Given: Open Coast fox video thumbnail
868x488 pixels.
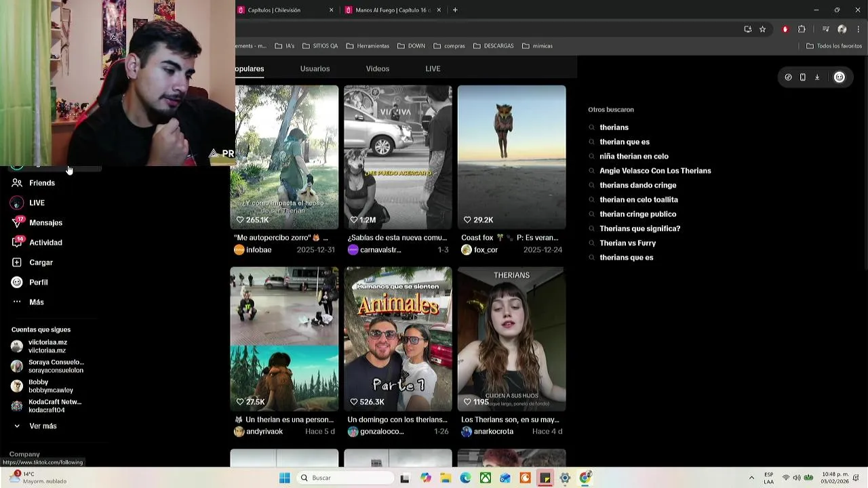Looking at the screenshot, I should [512, 157].
